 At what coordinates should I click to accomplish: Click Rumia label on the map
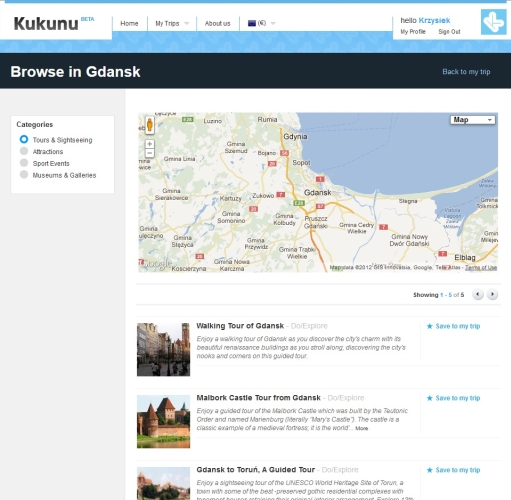click(267, 119)
